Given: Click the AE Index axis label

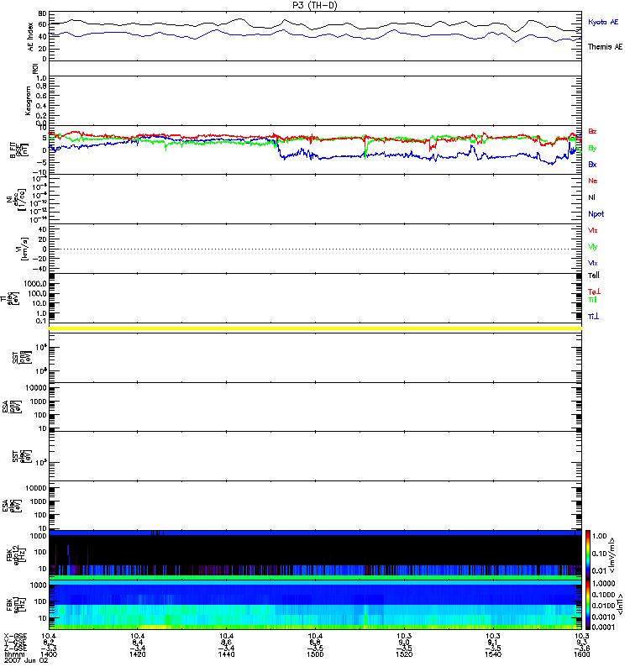Looking at the screenshot, I should tap(30, 37).
